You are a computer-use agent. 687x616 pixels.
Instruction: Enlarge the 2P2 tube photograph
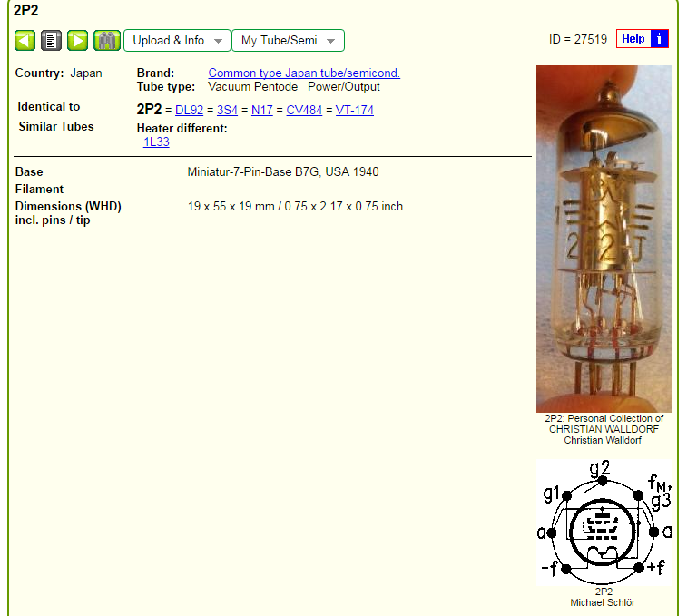tap(604, 239)
